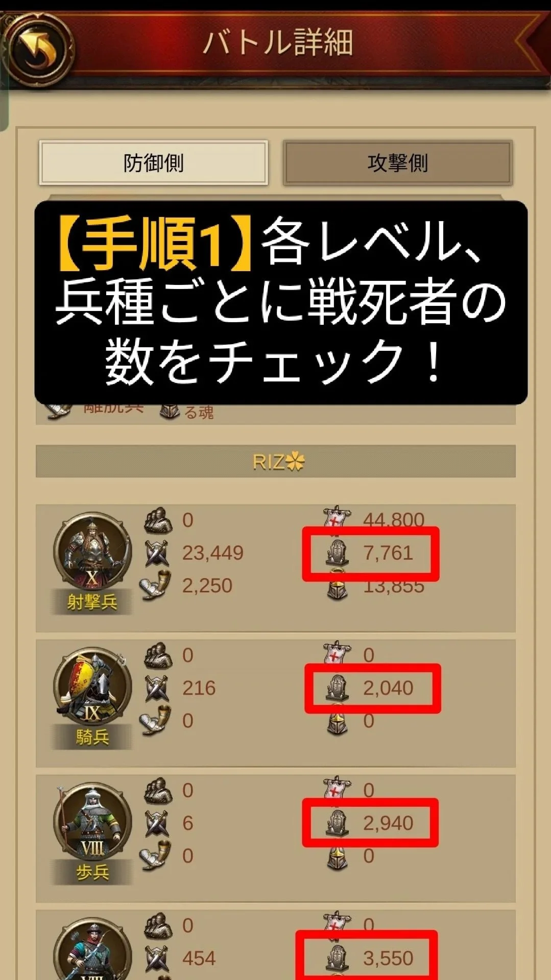Tap the tombstone icon beside 3,550

pyautogui.click(x=338, y=958)
